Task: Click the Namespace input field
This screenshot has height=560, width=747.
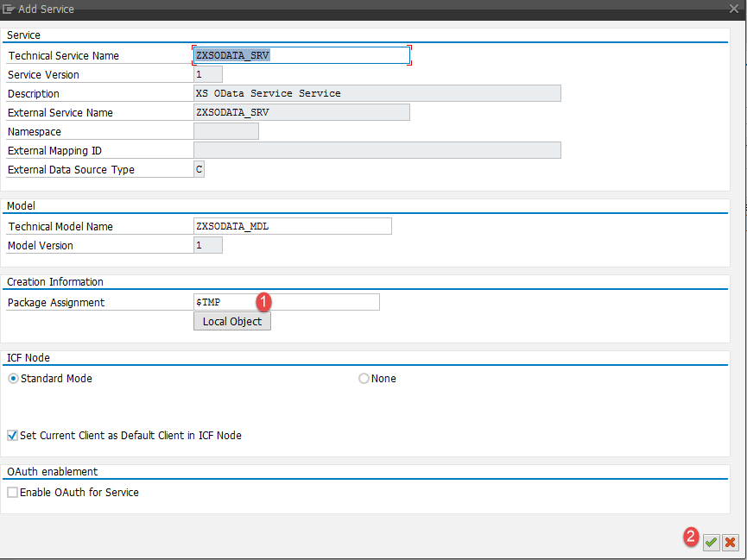Action: click(225, 131)
